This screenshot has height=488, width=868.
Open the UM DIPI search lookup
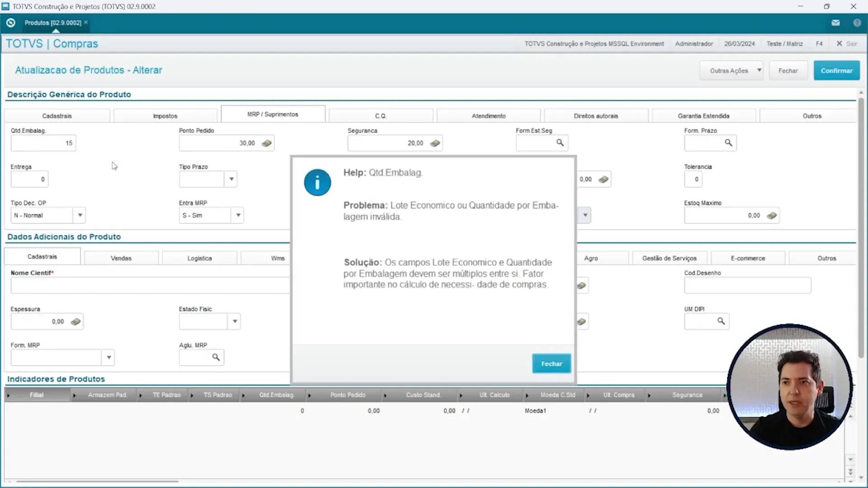pyautogui.click(x=721, y=321)
